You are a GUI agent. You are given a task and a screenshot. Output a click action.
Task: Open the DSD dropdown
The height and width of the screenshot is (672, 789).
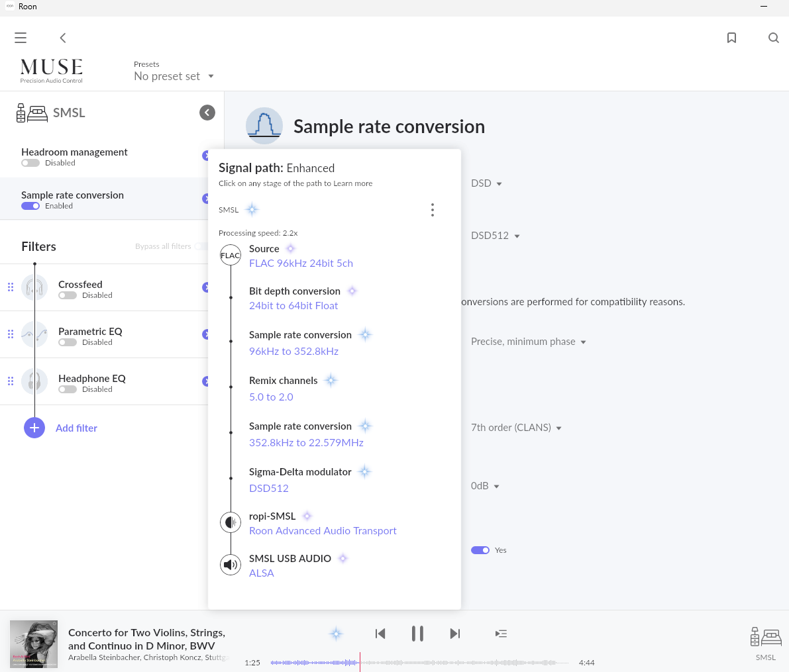[x=486, y=183]
